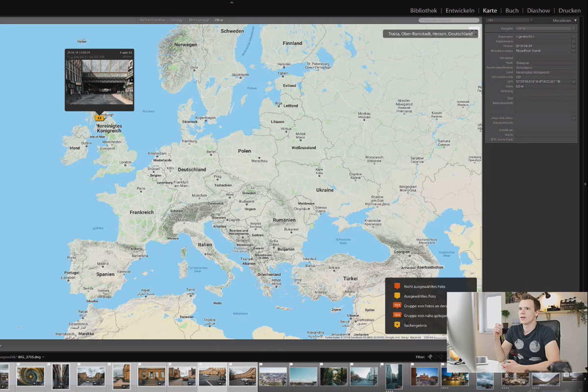The image size is (588, 392).
Task: Open the Traisa, Ober-Ramstadt saved location dropdown
Action: pyautogui.click(x=431, y=34)
